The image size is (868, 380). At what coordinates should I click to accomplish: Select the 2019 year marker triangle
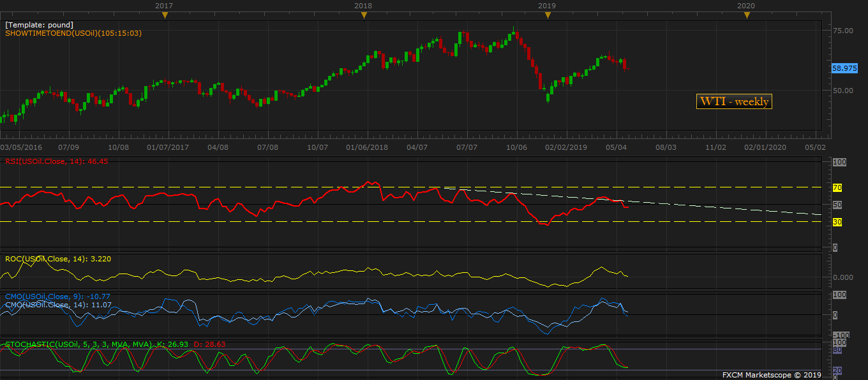547,15
